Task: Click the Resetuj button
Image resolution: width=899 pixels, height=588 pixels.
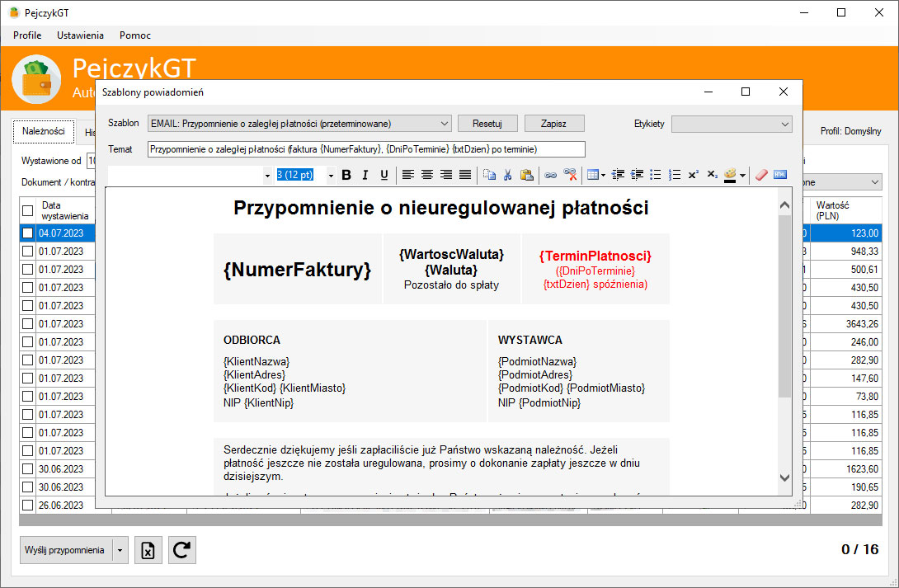Action: tap(487, 124)
